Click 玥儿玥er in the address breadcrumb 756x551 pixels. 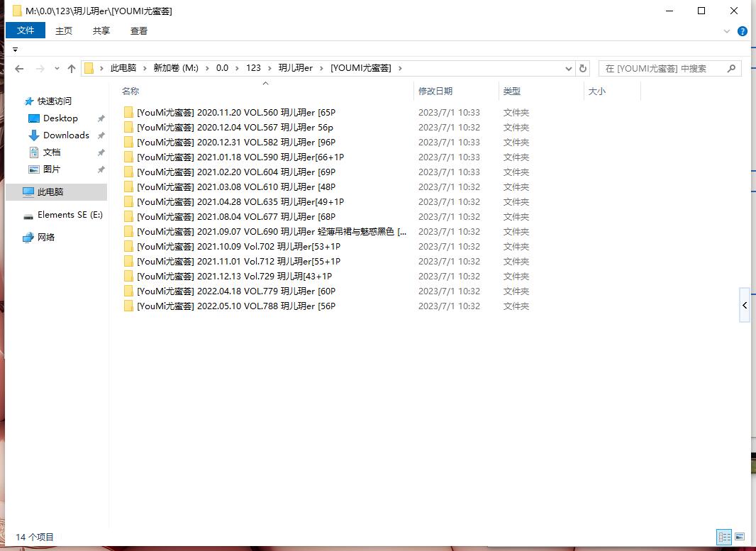coord(296,68)
